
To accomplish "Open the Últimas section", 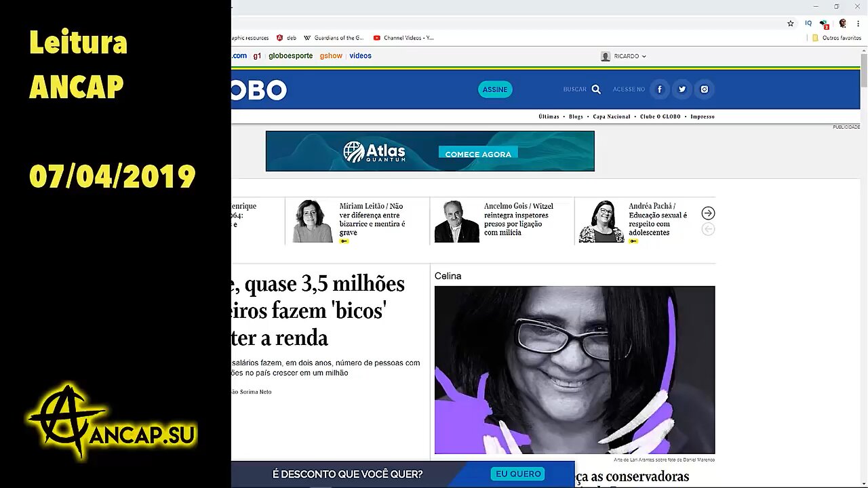I will click(549, 117).
